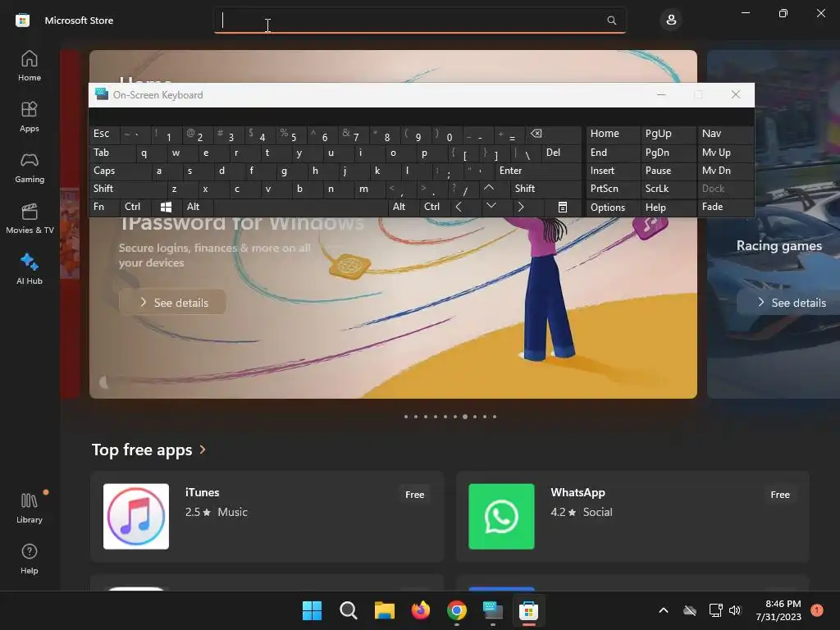This screenshot has width=840, height=630.
Task: Open keyboard Options
Action: 614,208
